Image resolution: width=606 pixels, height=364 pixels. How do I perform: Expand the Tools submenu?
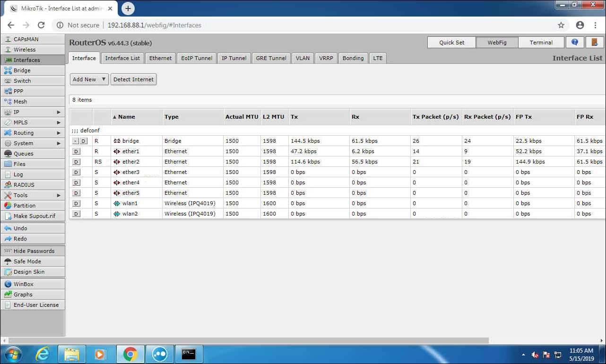coord(33,195)
